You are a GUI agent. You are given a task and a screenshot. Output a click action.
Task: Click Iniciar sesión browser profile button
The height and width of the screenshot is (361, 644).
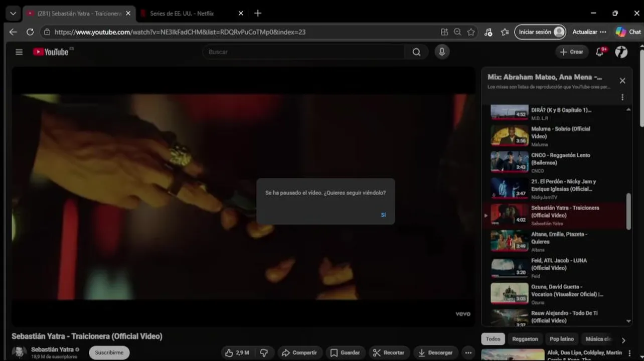540,32
